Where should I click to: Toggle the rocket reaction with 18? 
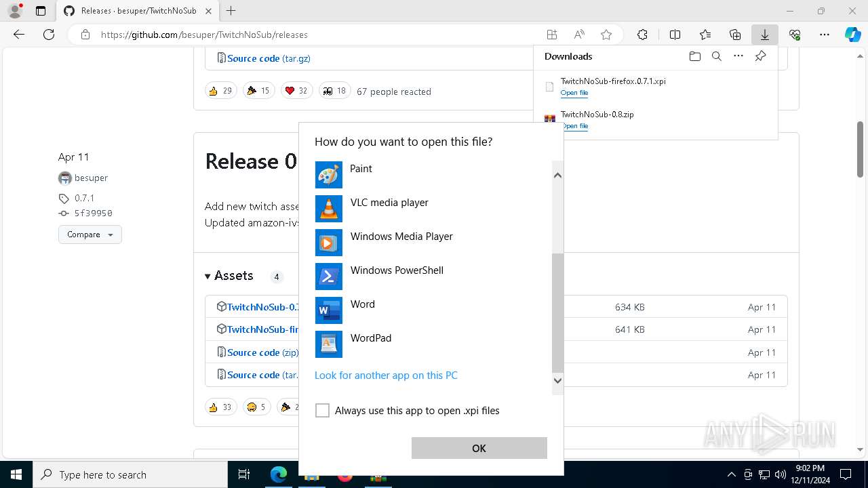334,91
